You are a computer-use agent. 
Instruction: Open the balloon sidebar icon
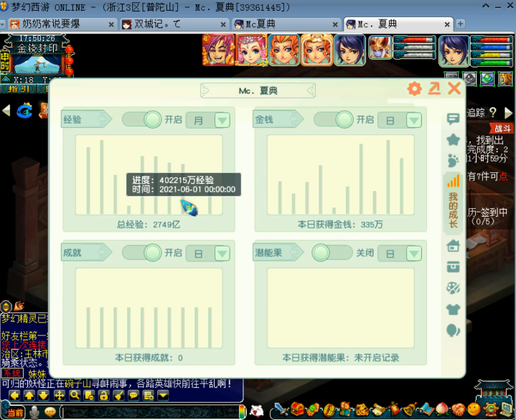(x=453, y=330)
